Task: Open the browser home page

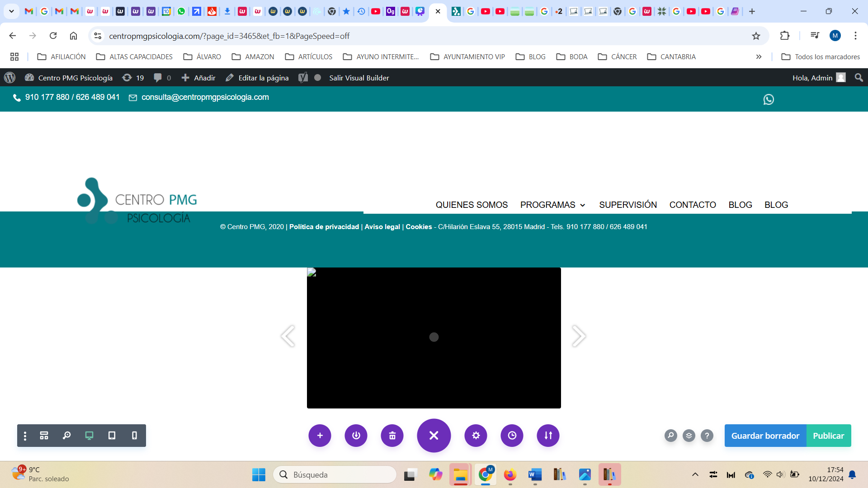Action: coord(73,36)
